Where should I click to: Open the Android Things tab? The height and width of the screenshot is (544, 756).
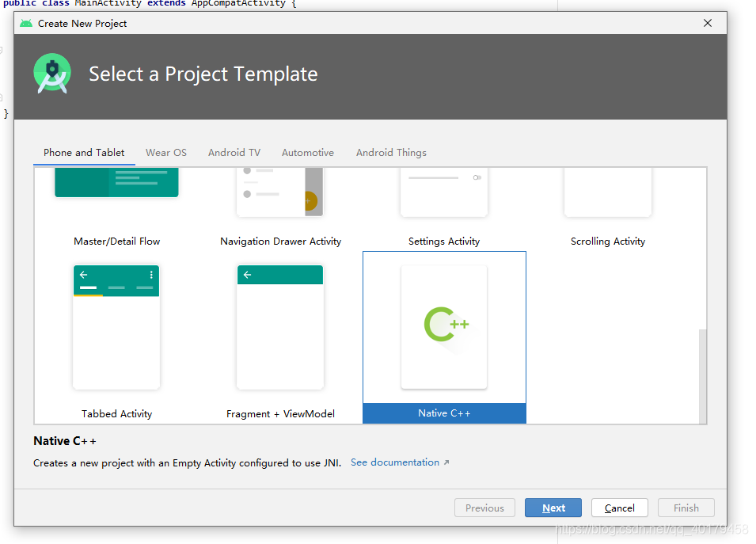coord(391,152)
